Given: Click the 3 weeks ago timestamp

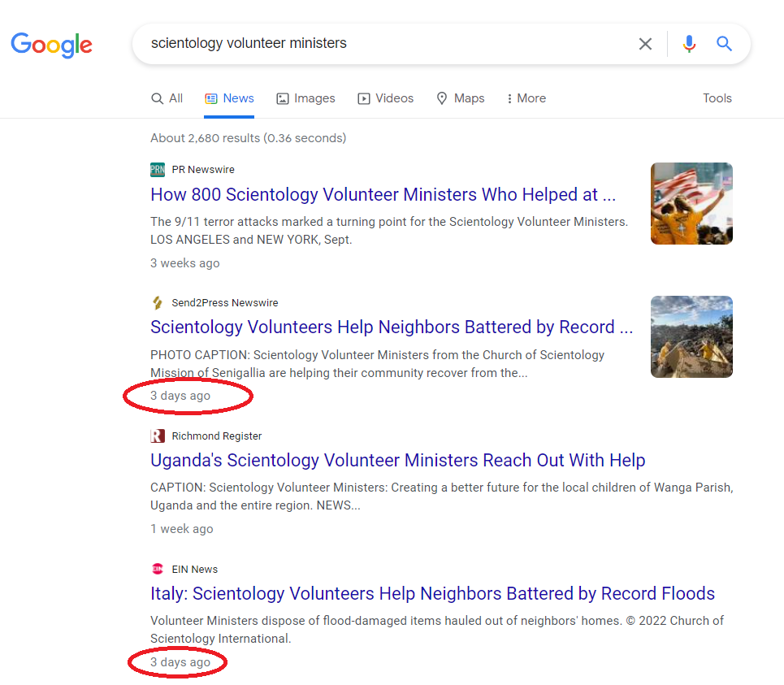Looking at the screenshot, I should coord(185,263).
